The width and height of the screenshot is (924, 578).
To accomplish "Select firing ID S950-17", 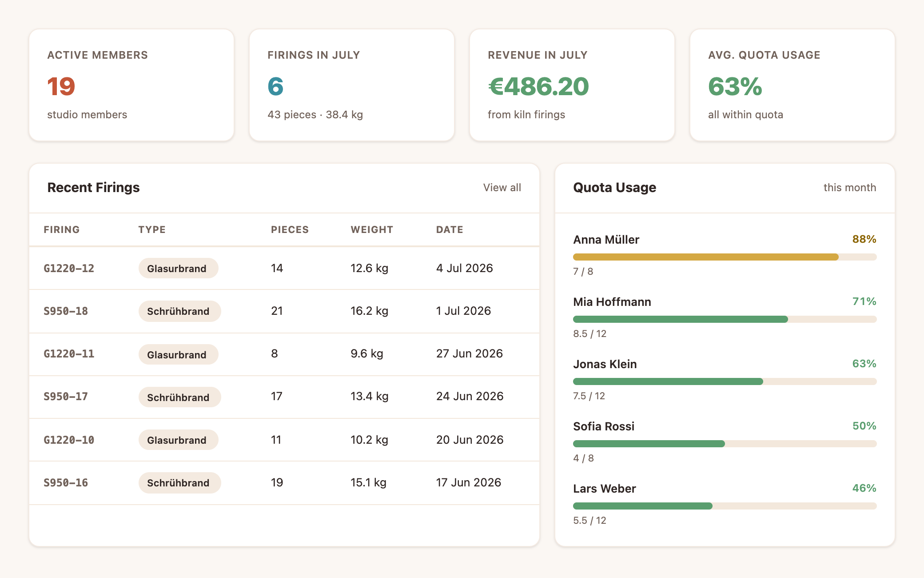I will pyautogui.click(x=66, y=396).
